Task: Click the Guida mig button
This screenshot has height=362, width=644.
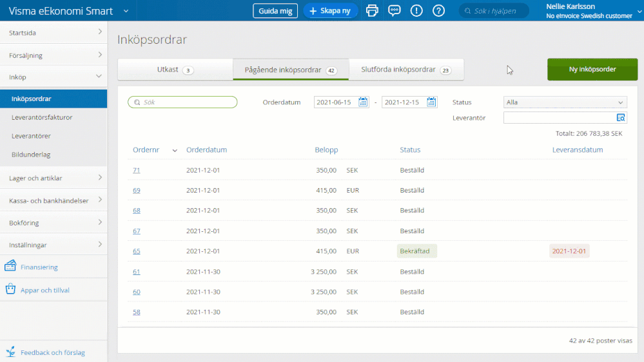Action: tap(275, 11)
